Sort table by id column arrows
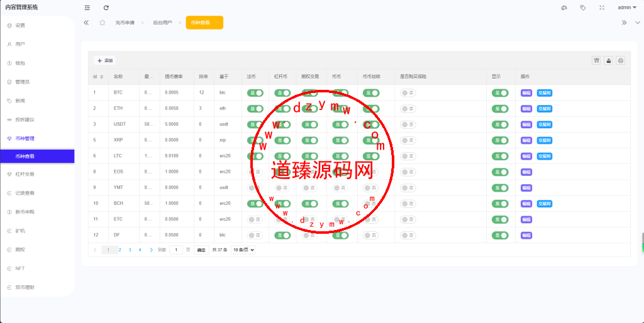 pos(101,77)
